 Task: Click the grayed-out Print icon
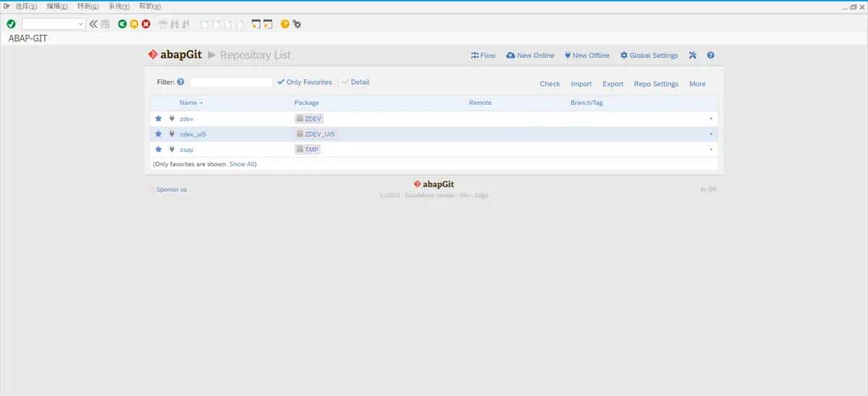pyautogui.click(x=163, y=24)
